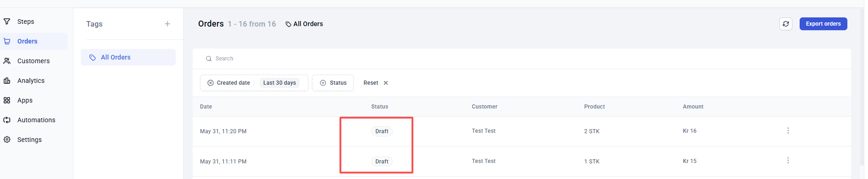Click the Export orders button
The height and width of the screenshot is (179, 868).
click(823, 24)
